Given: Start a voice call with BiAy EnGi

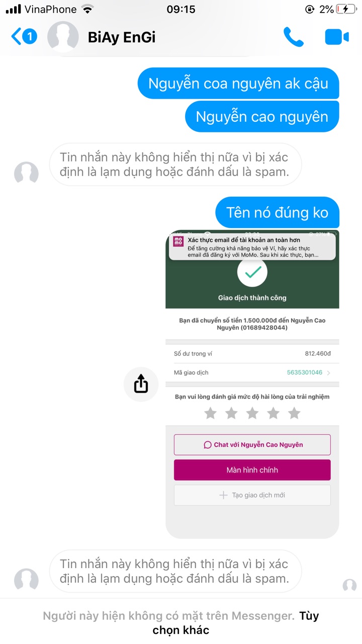Looking at the screenshot, I should [294, 37].
